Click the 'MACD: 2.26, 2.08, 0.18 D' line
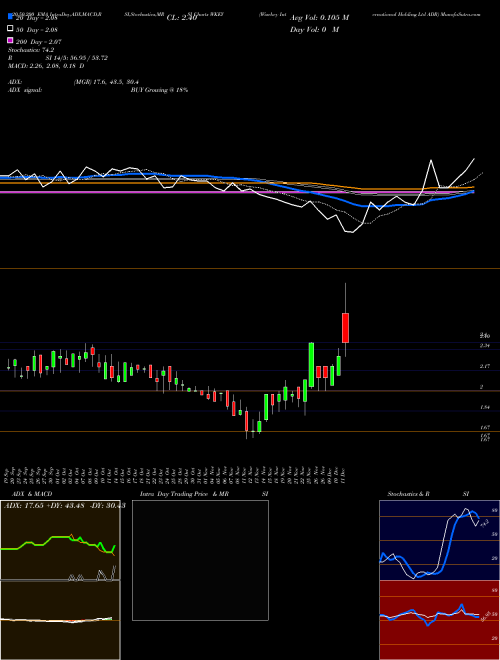Screen dimensions: 500x660 (x=46, y=66)
